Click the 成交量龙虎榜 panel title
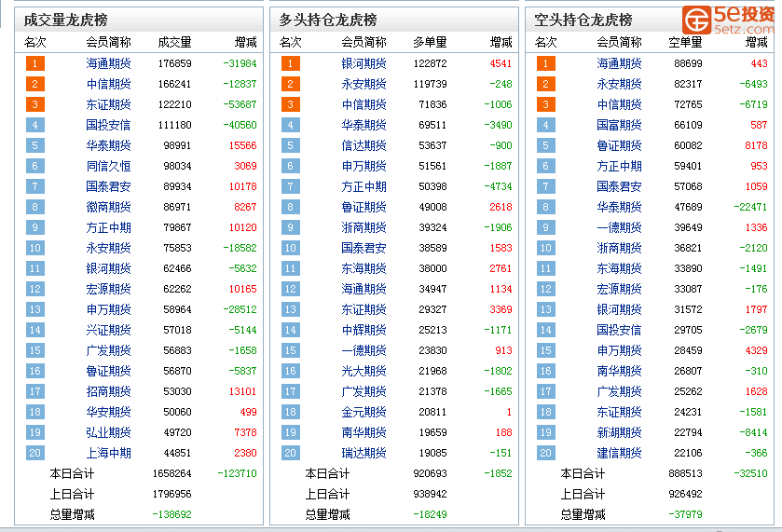Image resolution: width=782 pixels, height=532 pixels. pos(66,20)
